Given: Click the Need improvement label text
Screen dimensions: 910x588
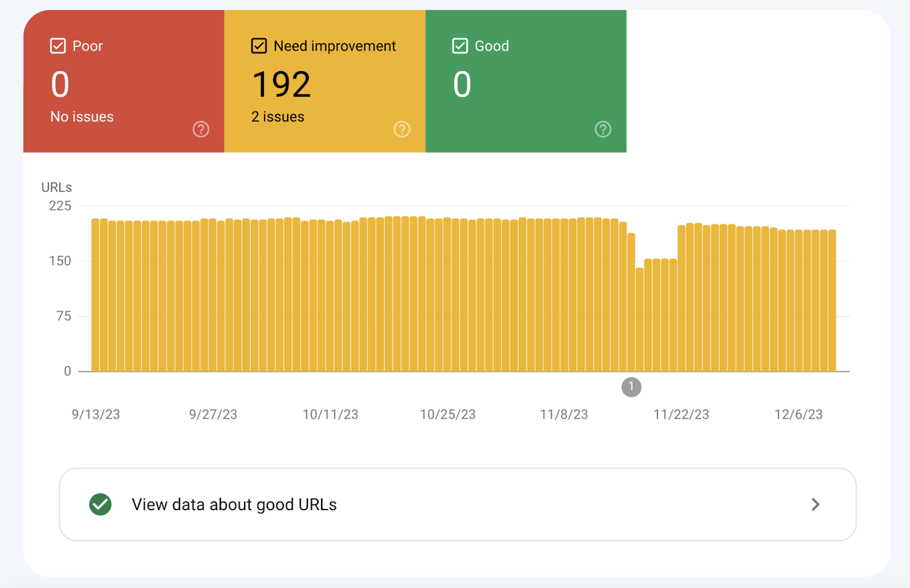Looking at the screenshot, I should (334, 46).
